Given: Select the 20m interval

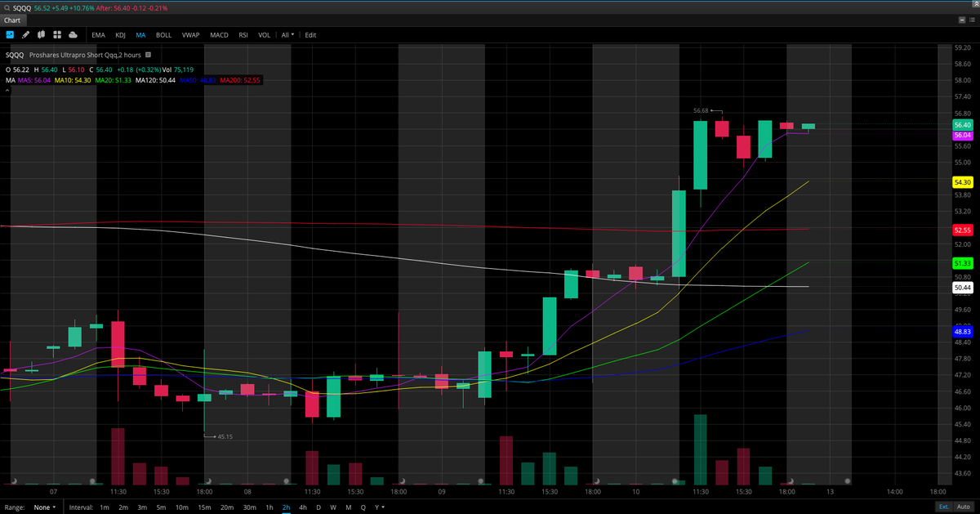Looking at the screenshot, I should click(227, 507).
